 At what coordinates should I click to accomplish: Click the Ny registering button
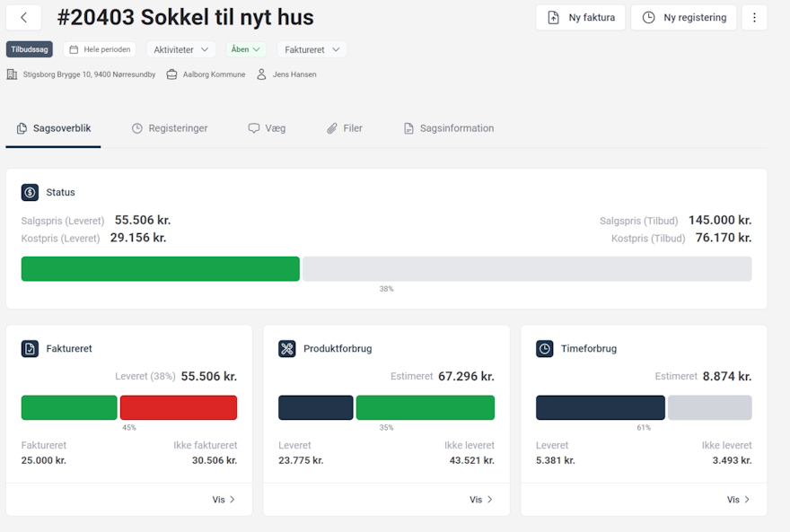684,18
